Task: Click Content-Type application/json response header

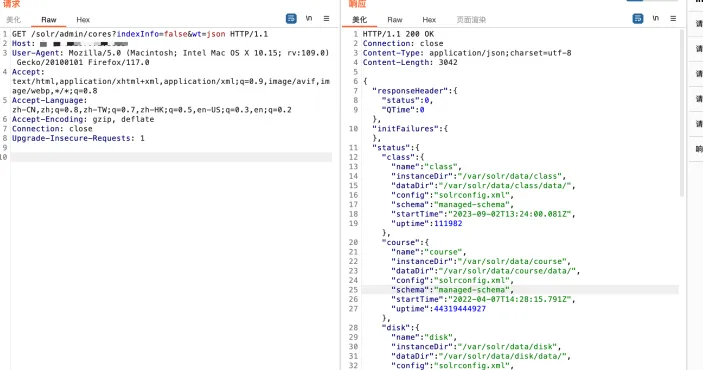Action: click(x=467, y=53)
